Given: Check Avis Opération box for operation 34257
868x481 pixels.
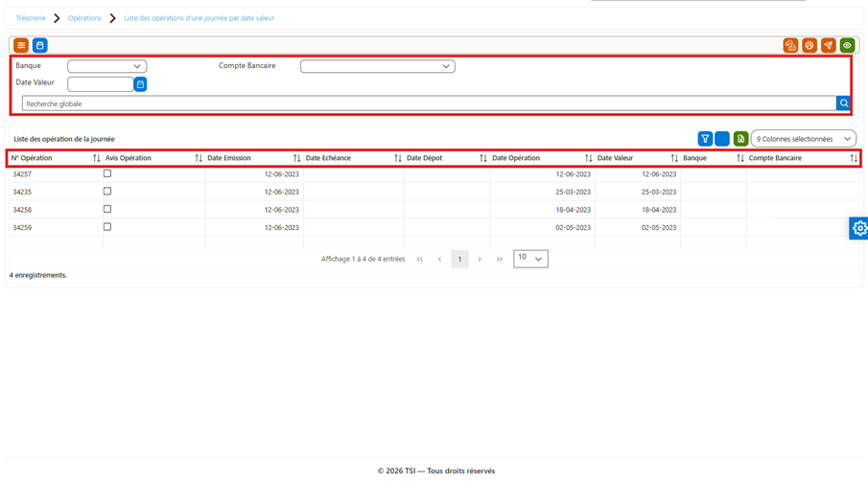Looking at the screenshot, I should 107,173.
